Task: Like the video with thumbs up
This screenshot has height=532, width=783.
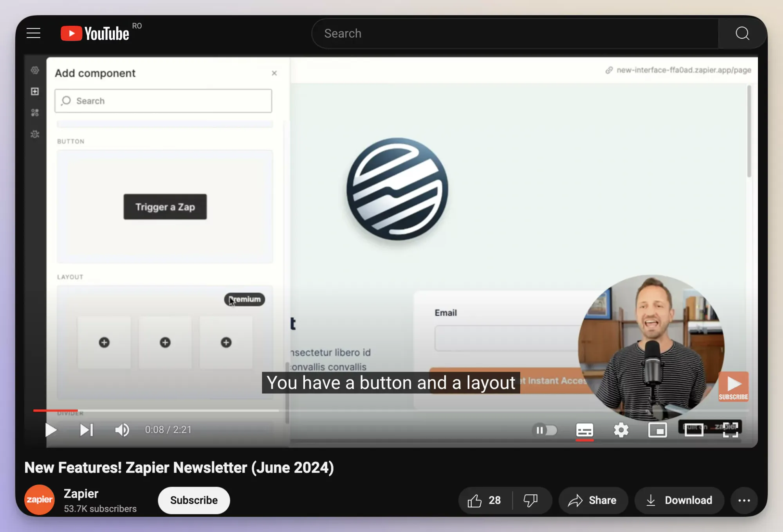Action: coord(485,500)
